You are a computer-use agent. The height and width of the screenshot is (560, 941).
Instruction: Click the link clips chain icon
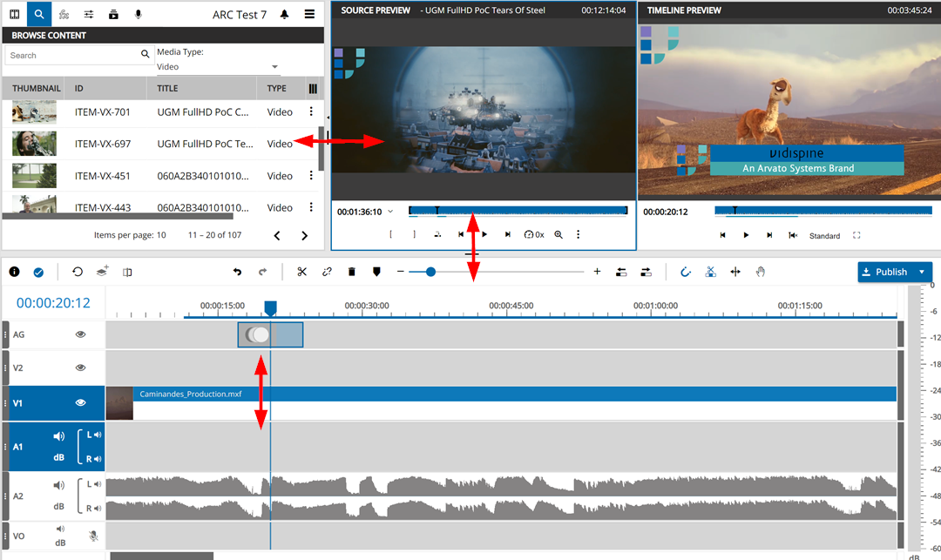point(327,272)
